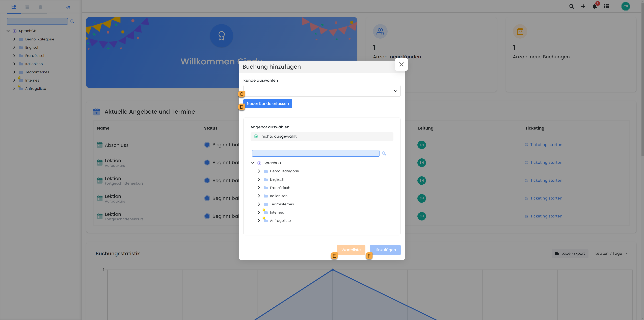Click the Name column header
644x320 pixels.
(x=103, y=128)
